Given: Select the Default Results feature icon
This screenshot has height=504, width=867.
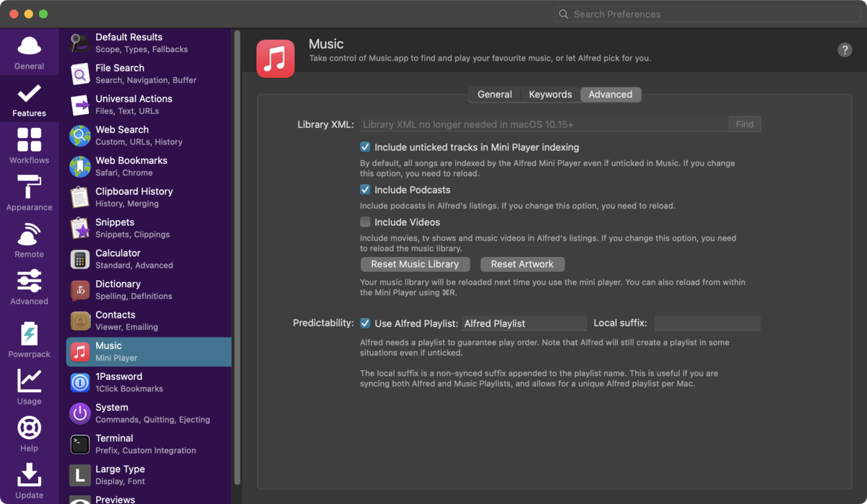Looking at the screenshot, I should click(x=80, y=43).
